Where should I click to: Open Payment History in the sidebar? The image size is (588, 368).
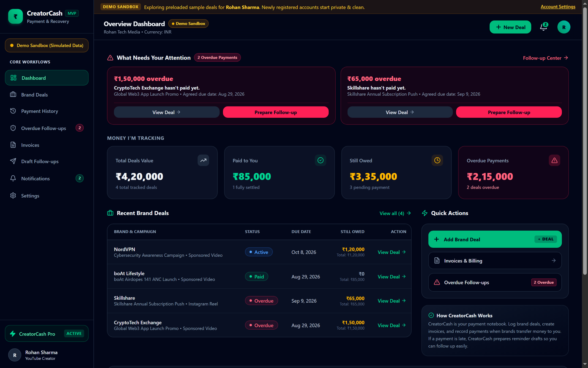[47, 111]
